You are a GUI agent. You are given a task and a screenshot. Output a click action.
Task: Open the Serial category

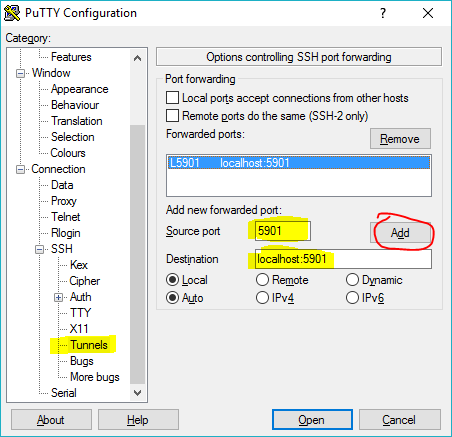point(64,393)
